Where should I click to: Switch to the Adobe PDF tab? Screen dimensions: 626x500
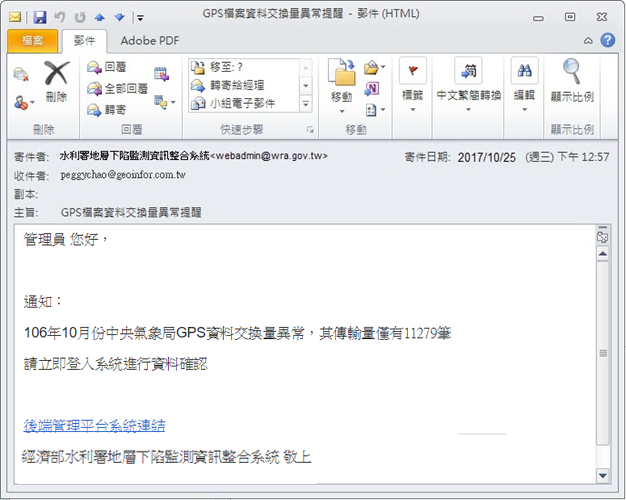pos(151,41)
